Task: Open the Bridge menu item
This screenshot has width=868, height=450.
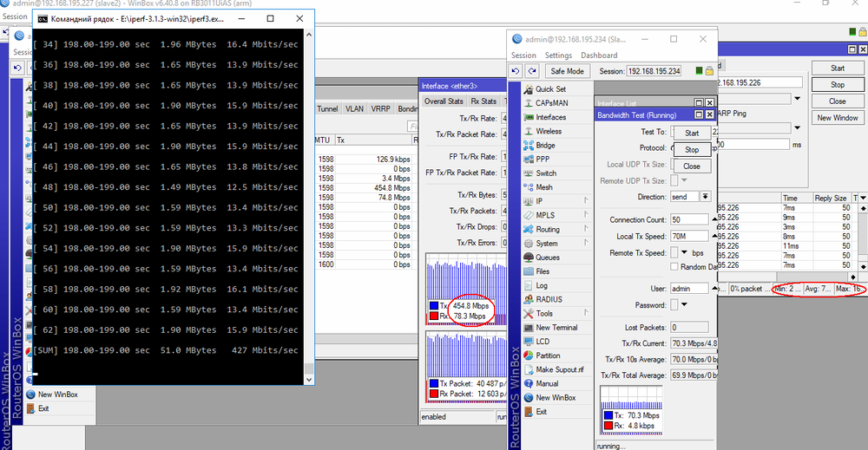Action: pos(539,146)
